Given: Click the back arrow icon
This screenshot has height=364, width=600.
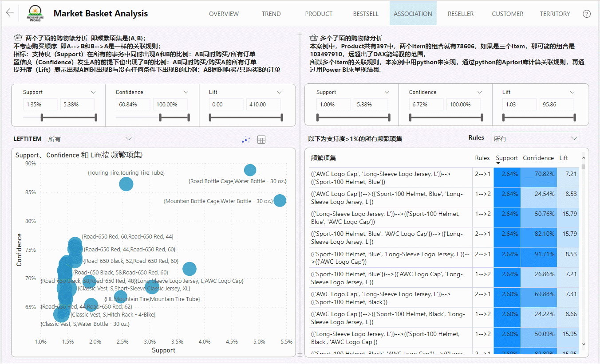Looking at the screenshot, I should tap(10, 13).
